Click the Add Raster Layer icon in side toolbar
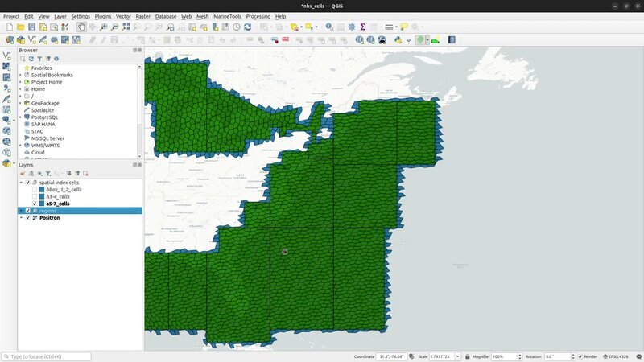The width and height of the screenshot is (644, 362). (x=6, y=67)
